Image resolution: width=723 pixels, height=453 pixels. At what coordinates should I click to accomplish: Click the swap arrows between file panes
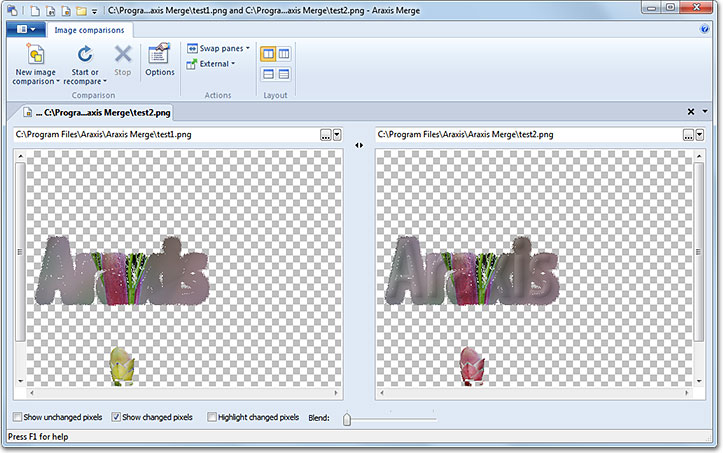(359, 145)
